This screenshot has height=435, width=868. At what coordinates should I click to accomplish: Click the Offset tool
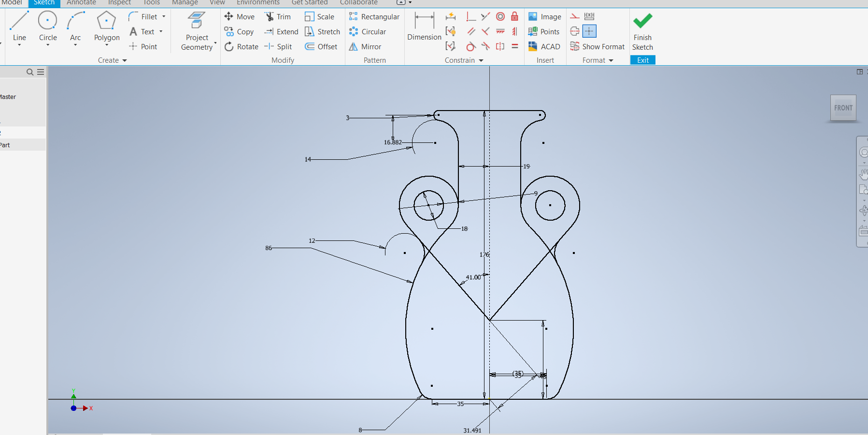click(321, 47)
